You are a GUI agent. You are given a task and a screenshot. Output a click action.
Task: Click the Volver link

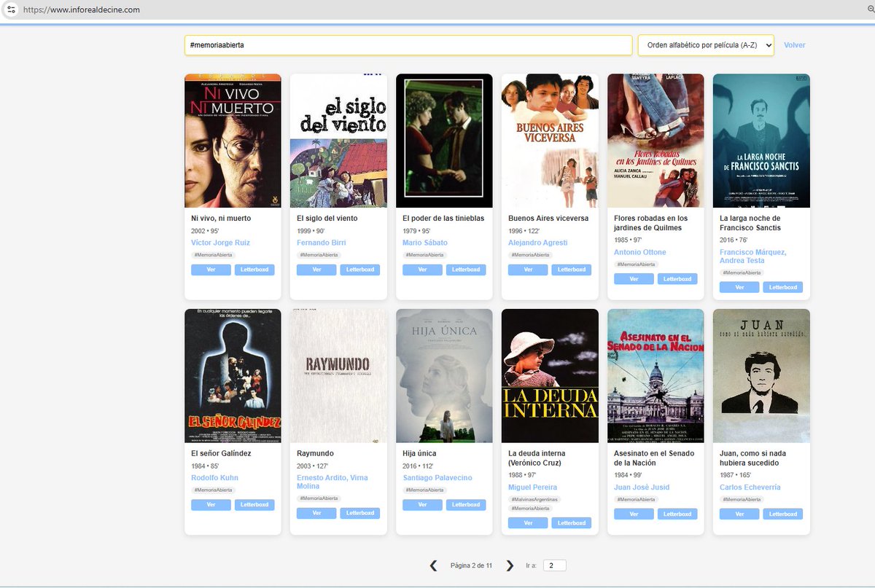[795, 45]
